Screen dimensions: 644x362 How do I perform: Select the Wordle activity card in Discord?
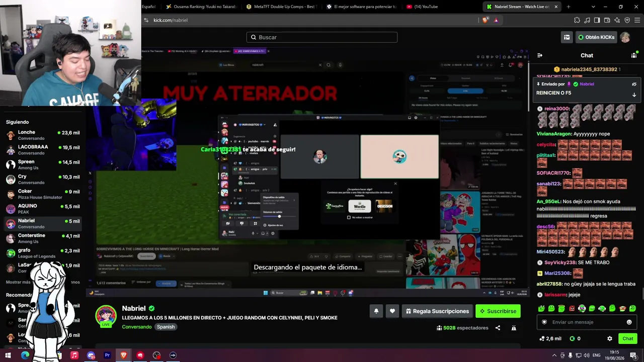pyautogui.click(x=360, y=206)
